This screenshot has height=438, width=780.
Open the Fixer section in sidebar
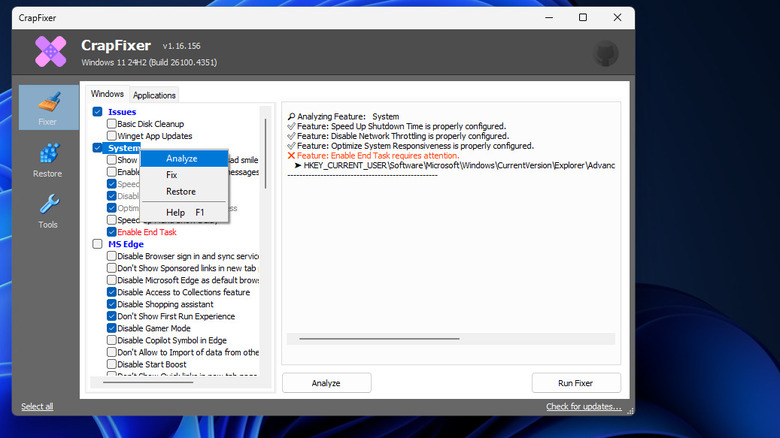pyautogui.click(x=48, y=108)
